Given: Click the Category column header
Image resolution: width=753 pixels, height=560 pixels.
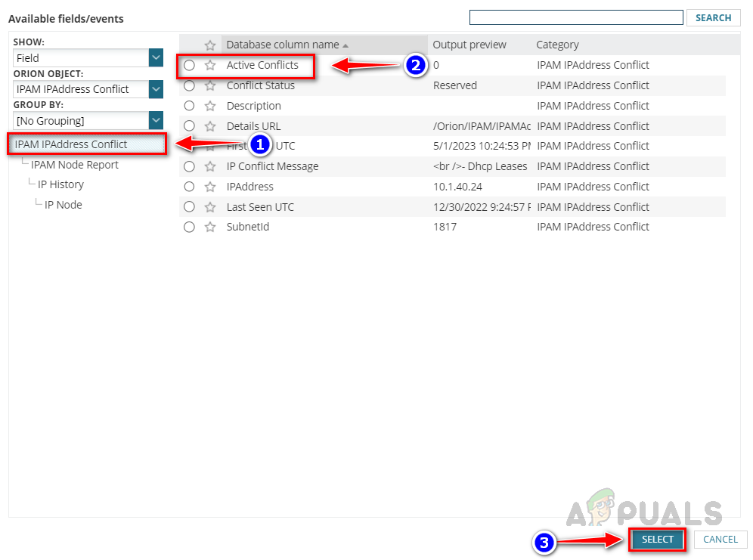Looking at the screenshot, I should click(557, 45).
